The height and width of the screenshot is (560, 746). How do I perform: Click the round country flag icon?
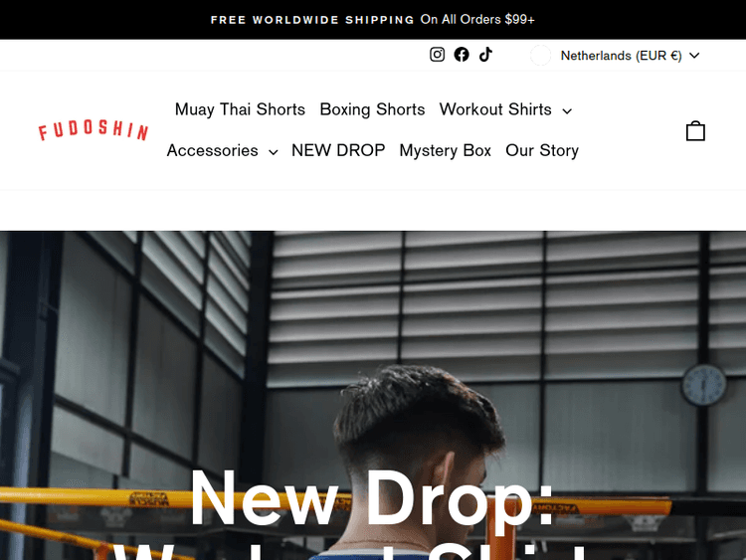[540, 55]
